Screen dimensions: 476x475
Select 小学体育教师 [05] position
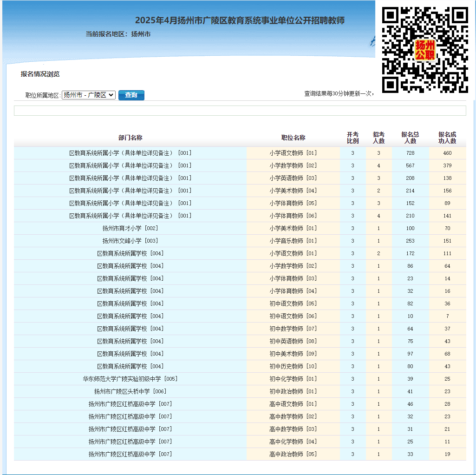(x=293, y=203)
